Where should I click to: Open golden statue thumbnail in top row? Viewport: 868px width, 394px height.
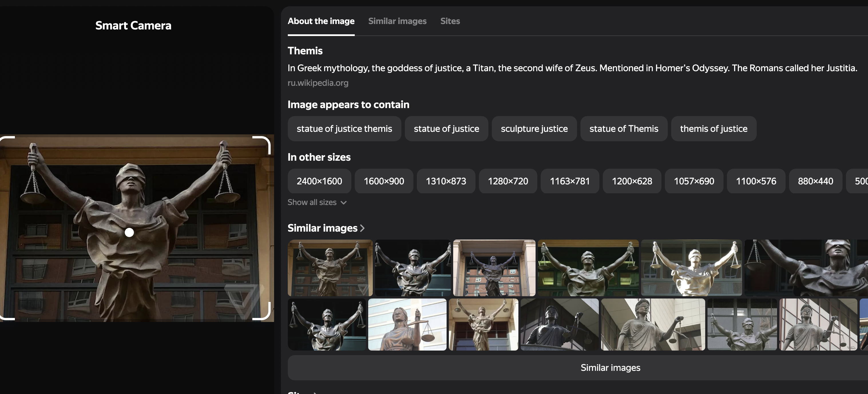click(x=691, y=268)
